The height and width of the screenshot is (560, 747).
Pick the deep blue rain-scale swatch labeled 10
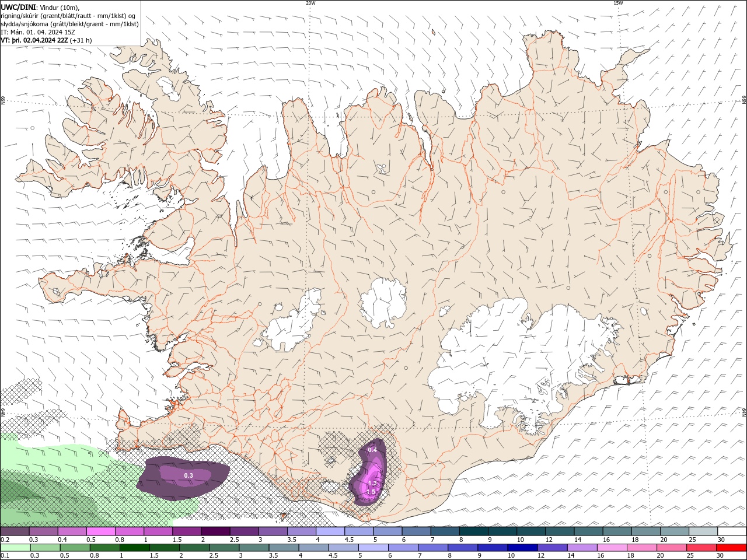(x=523, y=548)
